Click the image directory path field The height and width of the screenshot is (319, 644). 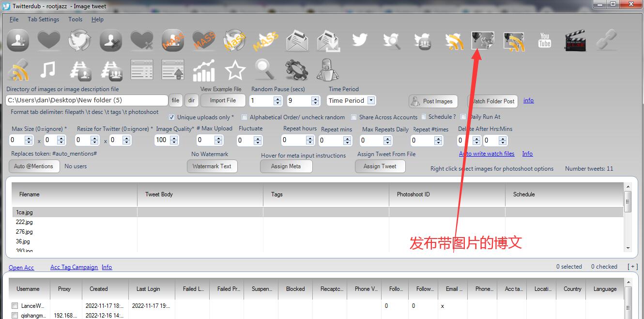(x=86, y=100)
